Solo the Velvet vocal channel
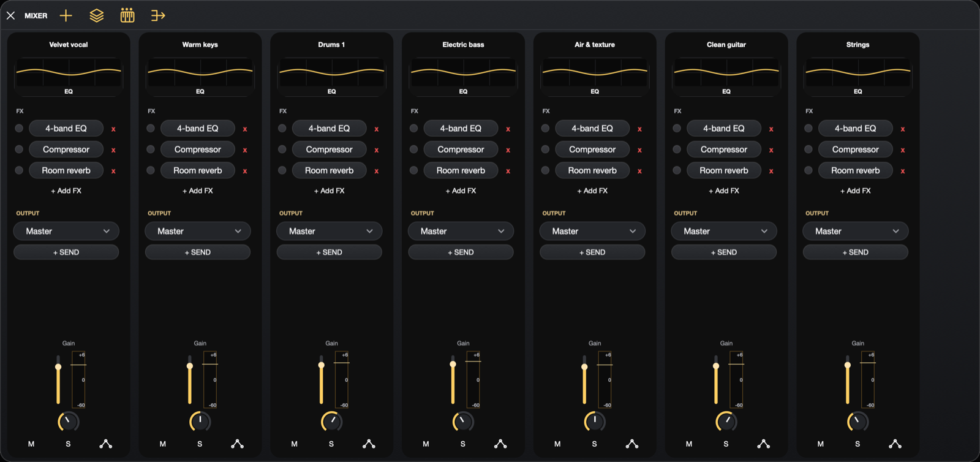980x462 pixels. [68, 444]
